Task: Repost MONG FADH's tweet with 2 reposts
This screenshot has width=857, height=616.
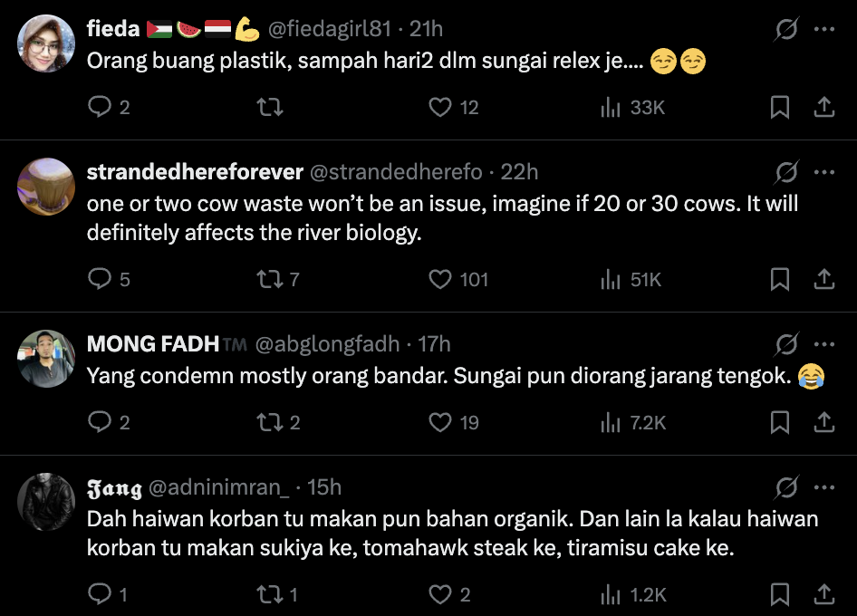Action: coord(270,422)
